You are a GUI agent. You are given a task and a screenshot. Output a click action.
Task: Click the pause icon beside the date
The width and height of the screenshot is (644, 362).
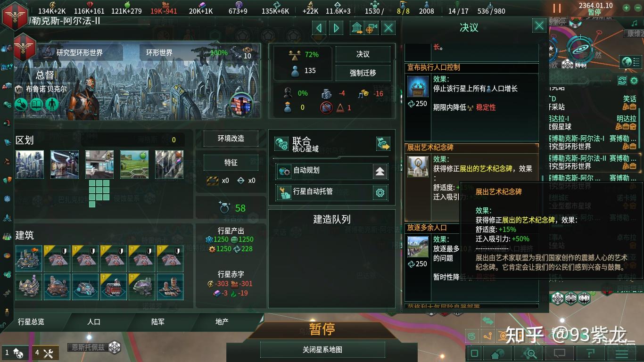pyautogui.click(x=557, y=8)
